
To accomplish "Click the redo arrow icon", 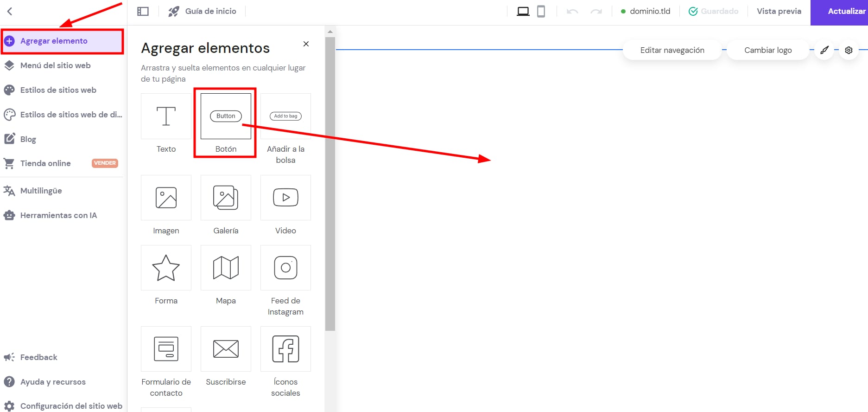I will [x=596, y=11].
